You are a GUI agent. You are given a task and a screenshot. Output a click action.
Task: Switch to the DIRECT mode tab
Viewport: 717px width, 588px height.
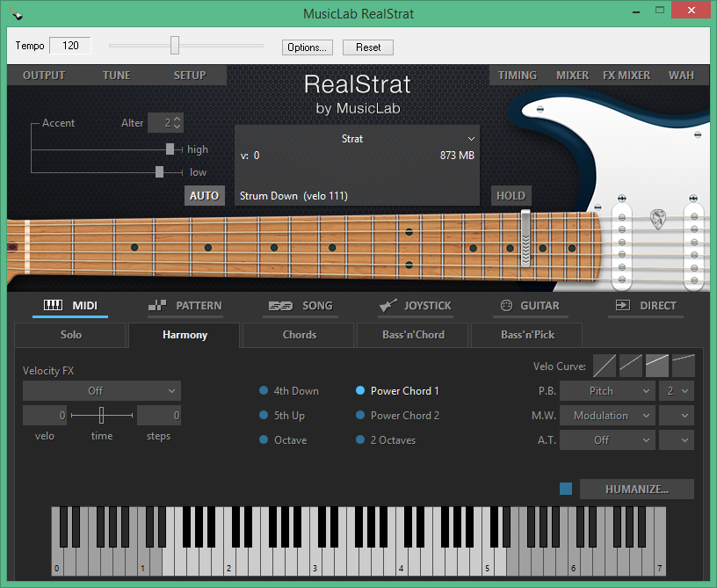[x=646, y=306]
